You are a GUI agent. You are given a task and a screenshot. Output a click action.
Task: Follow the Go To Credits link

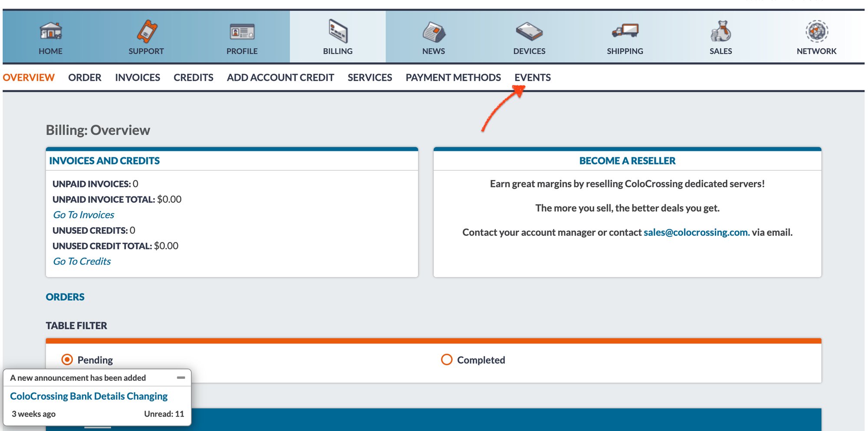[82, 261]
